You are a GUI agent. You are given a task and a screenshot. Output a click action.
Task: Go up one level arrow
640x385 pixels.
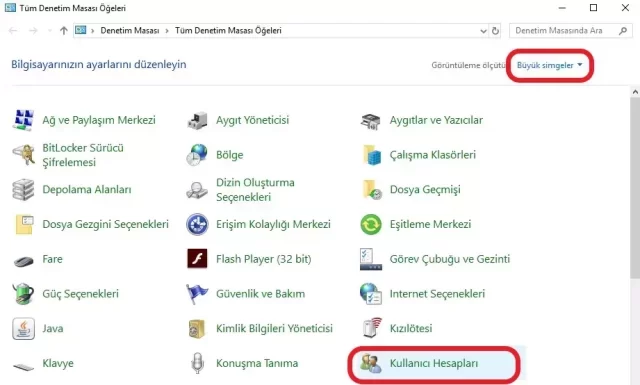[64, 31]
